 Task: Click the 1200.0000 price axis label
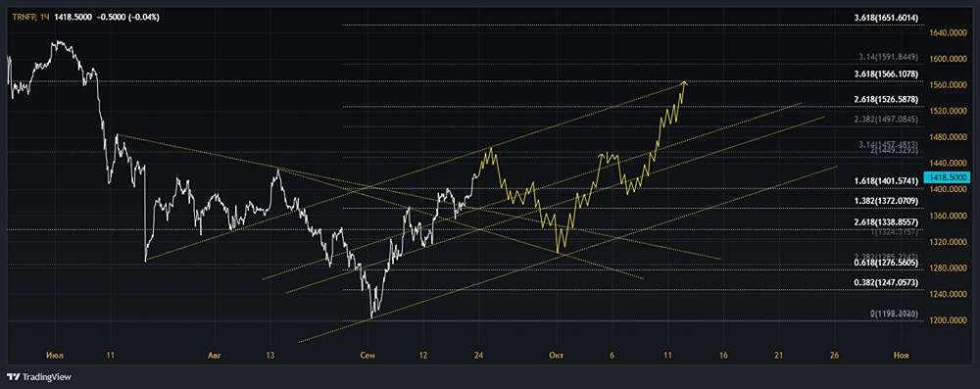point(948,320)
